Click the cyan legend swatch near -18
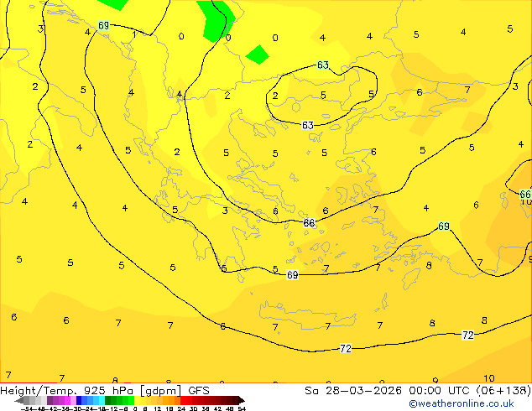 point(102,400)
